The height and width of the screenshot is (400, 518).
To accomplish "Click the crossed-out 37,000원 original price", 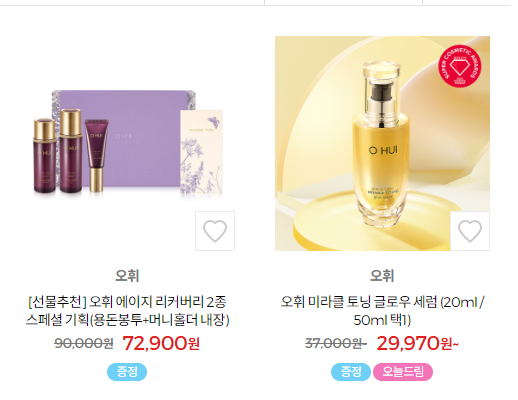I will click(x=335, y=343).
